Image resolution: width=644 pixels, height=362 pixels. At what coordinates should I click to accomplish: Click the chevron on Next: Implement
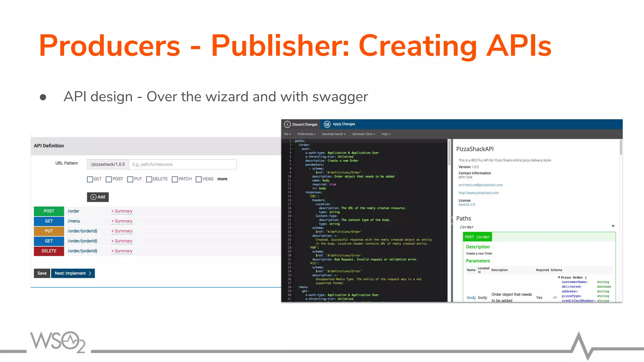click(90, 273)
